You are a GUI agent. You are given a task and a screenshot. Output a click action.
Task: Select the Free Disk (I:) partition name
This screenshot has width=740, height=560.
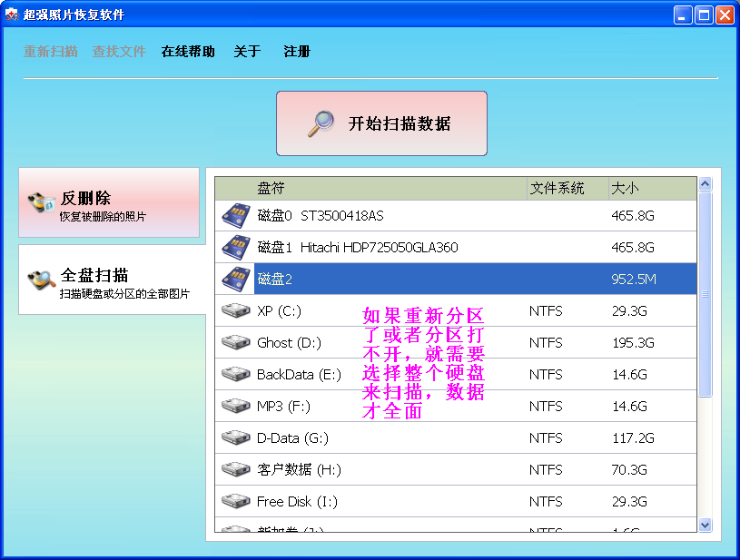(297, 502)
